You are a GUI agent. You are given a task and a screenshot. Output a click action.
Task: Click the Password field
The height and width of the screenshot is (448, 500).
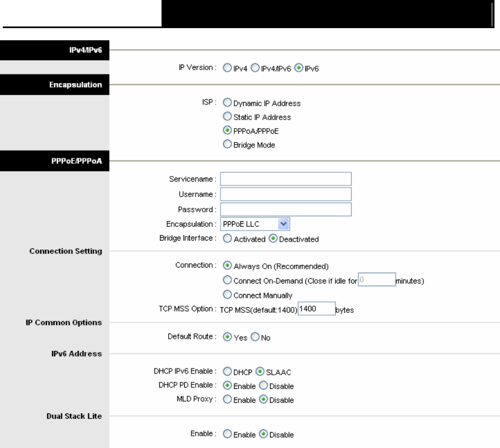286,209
